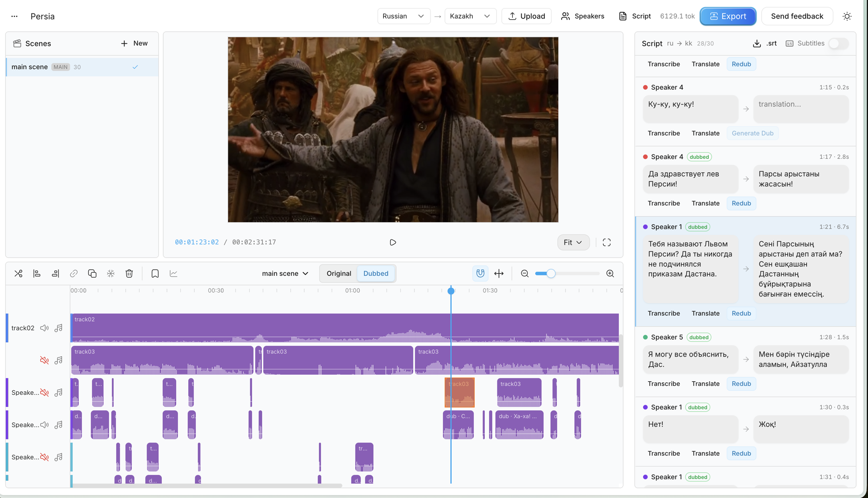Click music note on second Speaker track
The width and height of the screenshot is (868, 498).
(59, 425)
